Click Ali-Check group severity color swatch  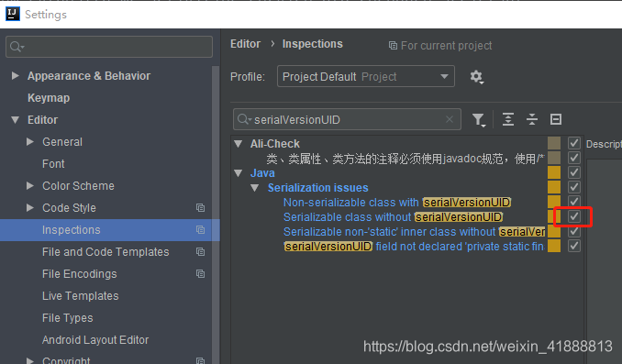[x=554, y=143]
